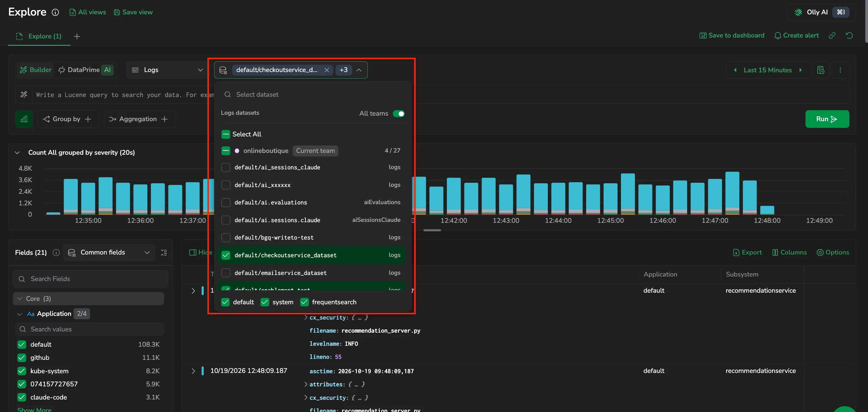Image resolution: width=868 pixels, height=412 pixels.
Task: Open the table Options gear
Action: pyautogui.click(x=833, y=252)
